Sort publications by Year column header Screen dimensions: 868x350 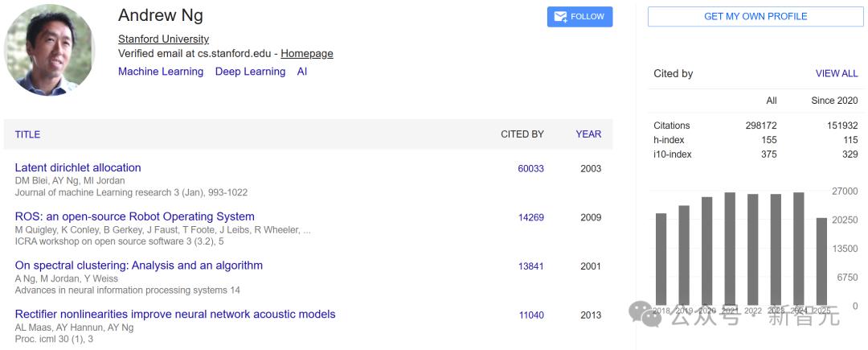click(588, 134)
